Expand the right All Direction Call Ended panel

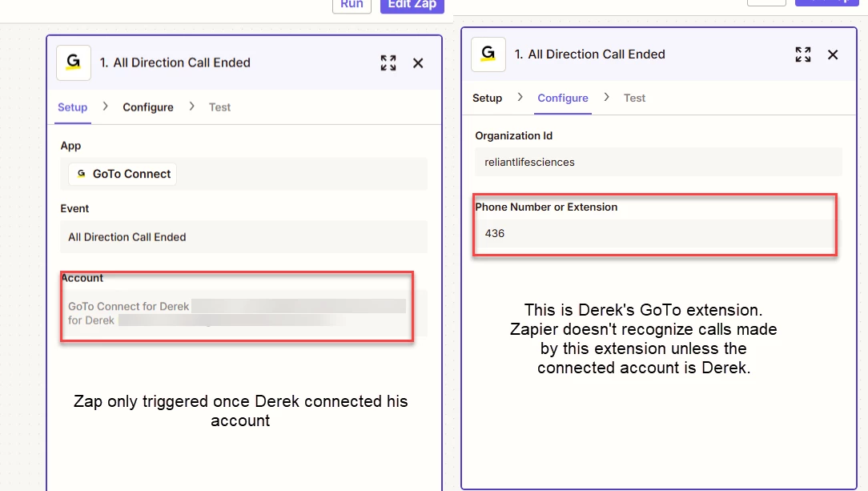coord(802,54)
